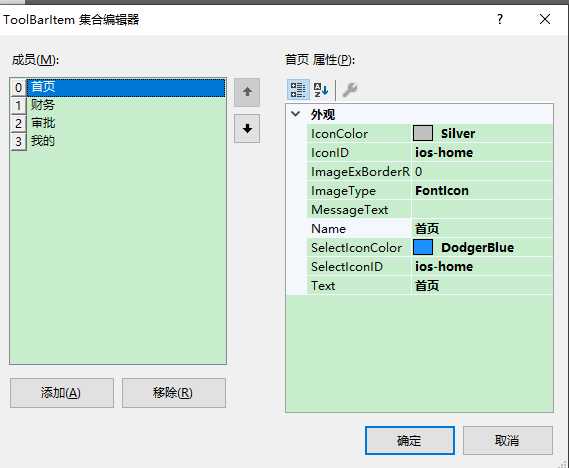Select member 审批 in the list
569x468 pixels.
point(126,123)
